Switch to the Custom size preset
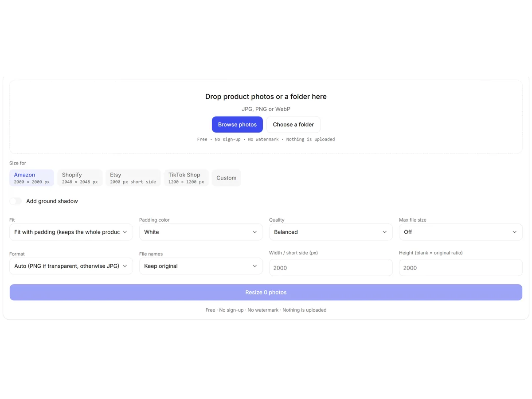The image size is (532, 399). [227, 178]
